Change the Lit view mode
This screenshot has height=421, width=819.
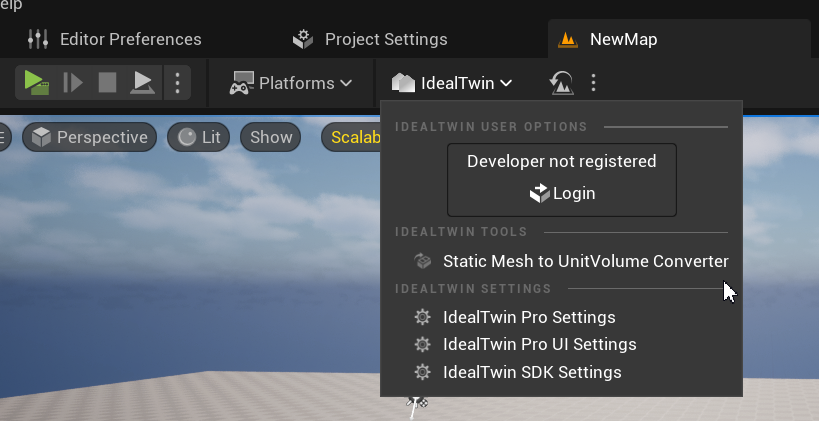coord(199,137)
